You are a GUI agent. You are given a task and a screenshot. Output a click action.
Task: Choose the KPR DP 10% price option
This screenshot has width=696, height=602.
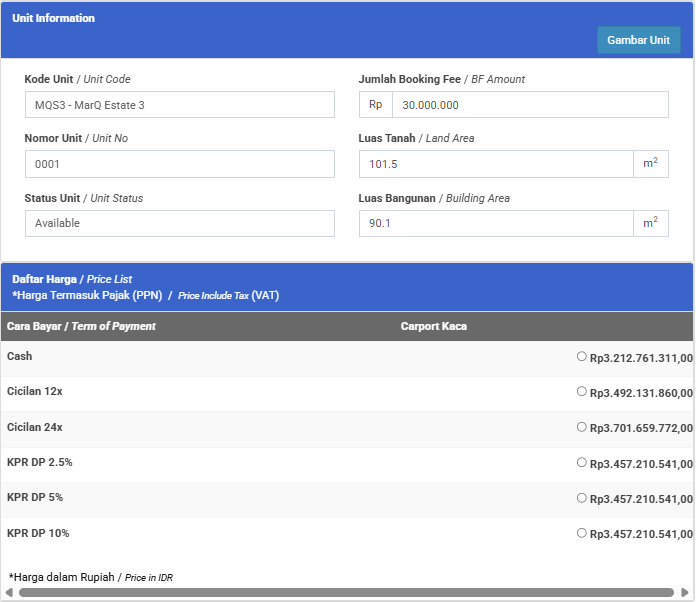coord(582,533)
